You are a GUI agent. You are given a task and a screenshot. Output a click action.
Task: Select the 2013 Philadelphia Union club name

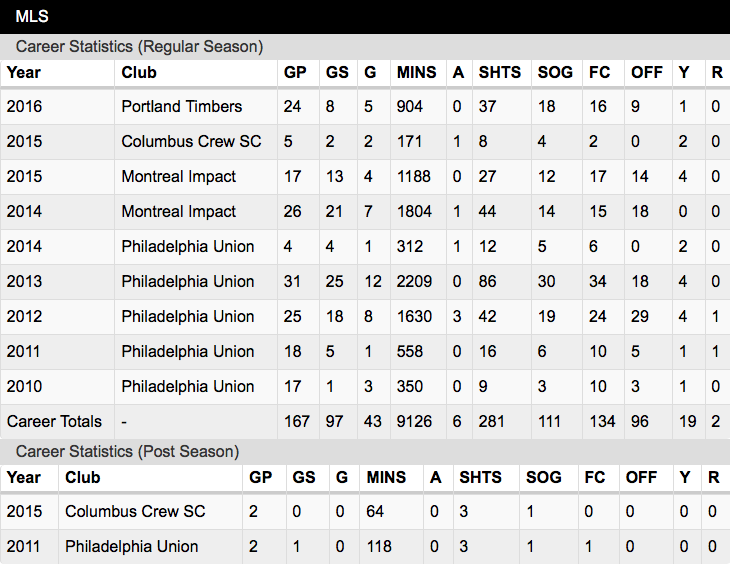188,282
